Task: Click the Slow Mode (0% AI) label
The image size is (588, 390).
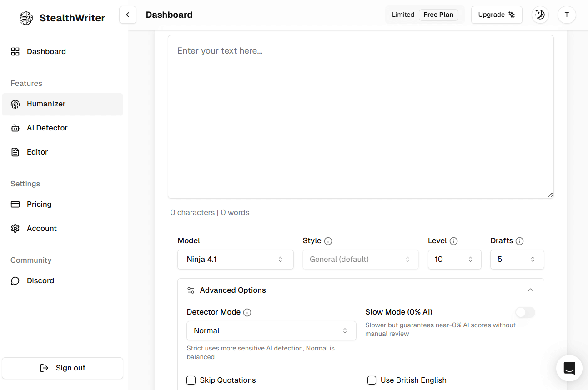Action: pos(399,312)
